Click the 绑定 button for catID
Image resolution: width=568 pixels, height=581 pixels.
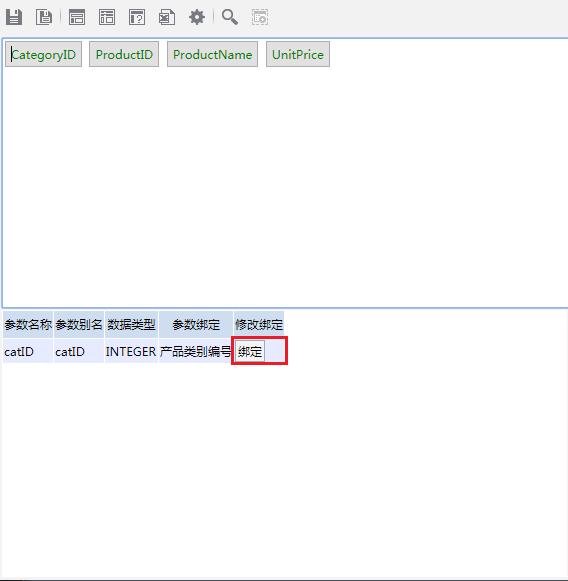point(250,351)
